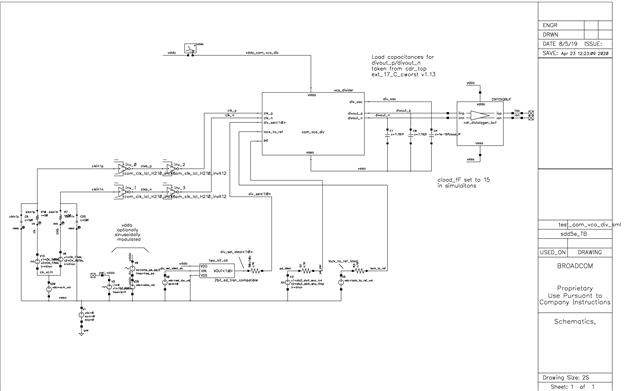Select the crossed-box output pin at far right
The height and width of the screenshot is (391, 640).
[531, 116]
